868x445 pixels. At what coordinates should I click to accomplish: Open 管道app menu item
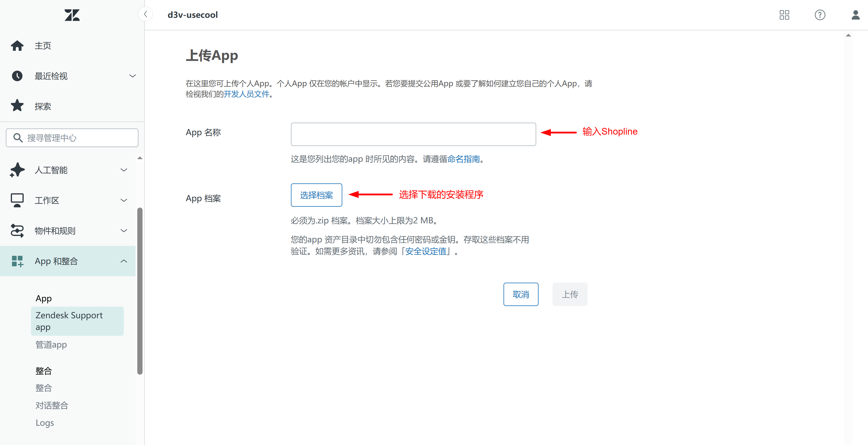coord(51,345)
